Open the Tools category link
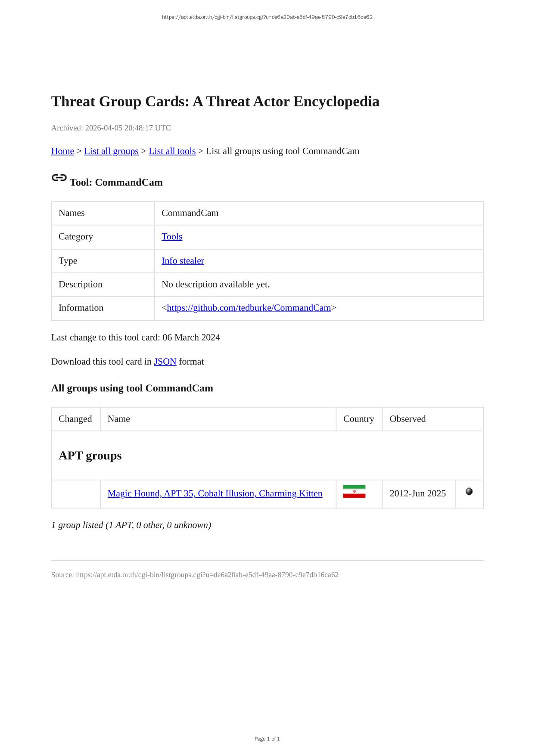 [172, 237]
